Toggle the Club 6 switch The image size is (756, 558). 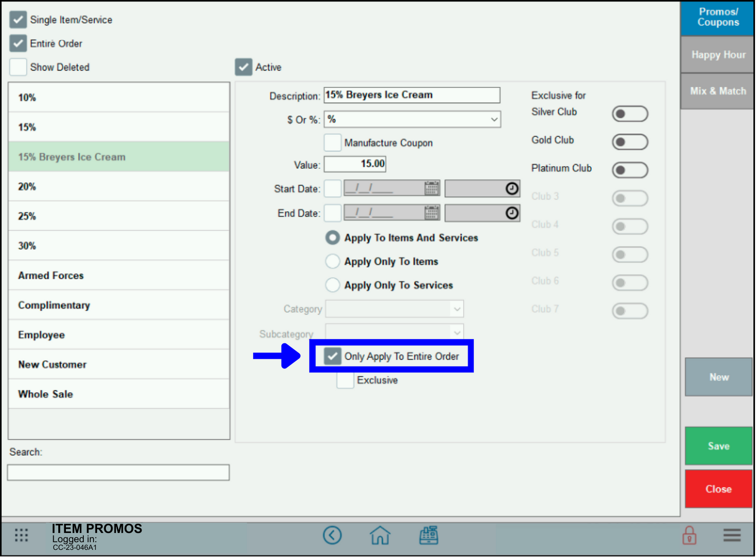(630, 283)
